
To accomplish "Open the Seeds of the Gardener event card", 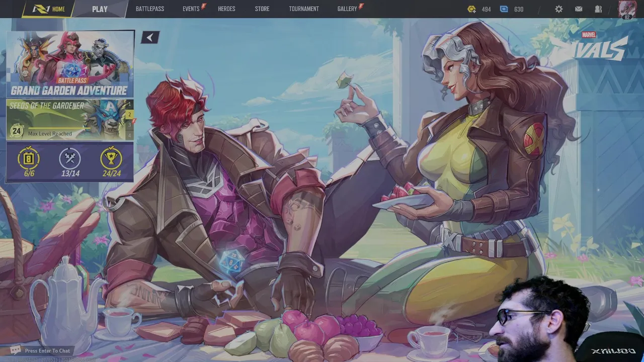I will (65, 120).
